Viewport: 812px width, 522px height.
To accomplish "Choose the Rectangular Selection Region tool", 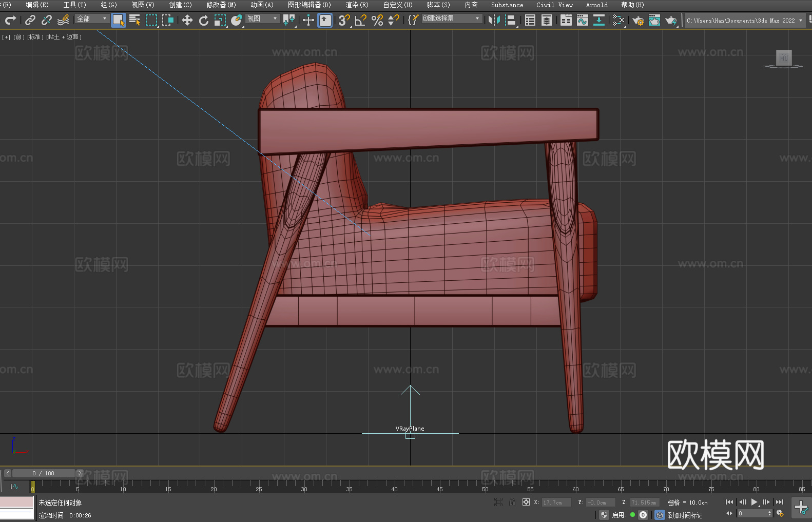I will click(151, 20).
